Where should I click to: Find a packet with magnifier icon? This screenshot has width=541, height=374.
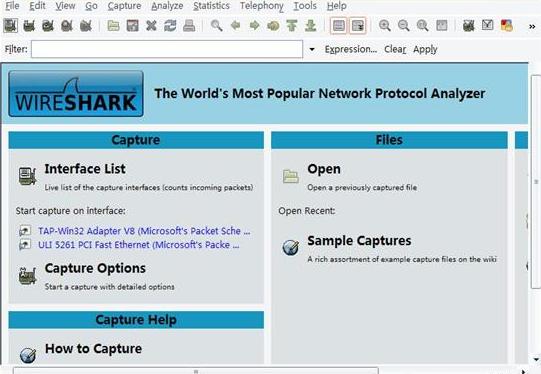[217, 26]
